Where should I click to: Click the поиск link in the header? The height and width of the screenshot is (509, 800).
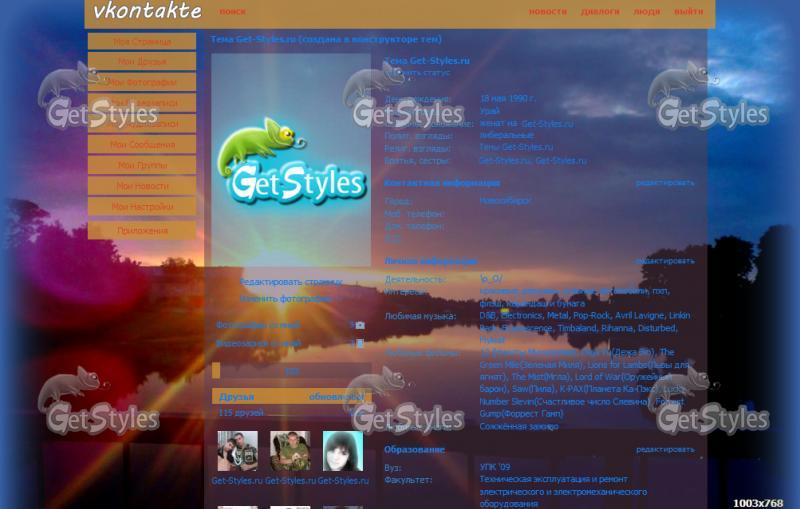coord(232,12)
